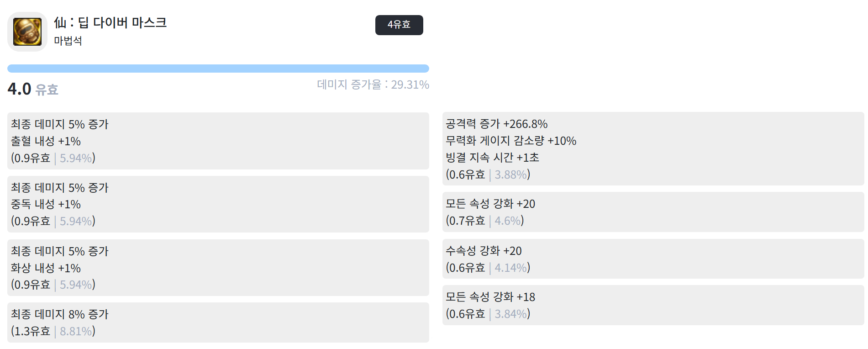
Task: Click the Deep Diver Mask item icon
Action: click(27, 32)
